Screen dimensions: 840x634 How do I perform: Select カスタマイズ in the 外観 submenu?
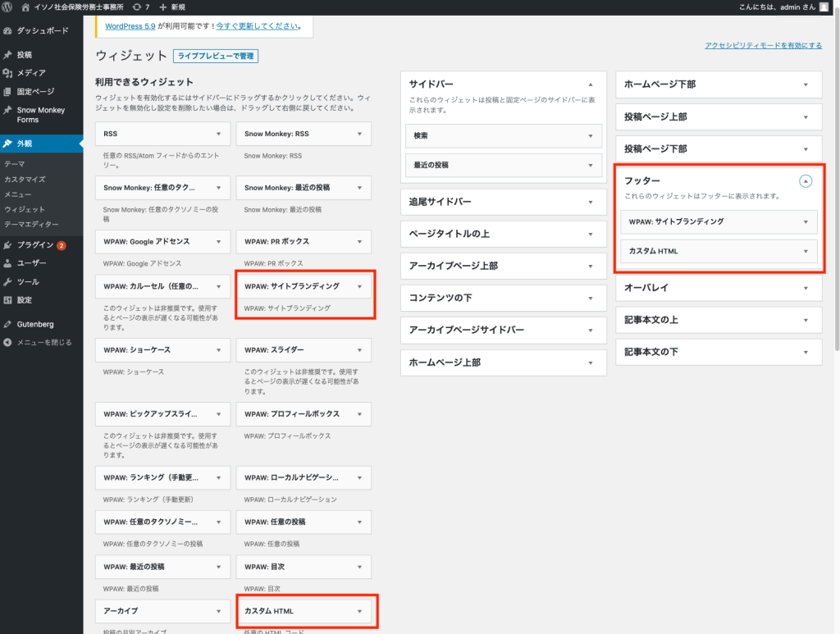pos(25,179)
